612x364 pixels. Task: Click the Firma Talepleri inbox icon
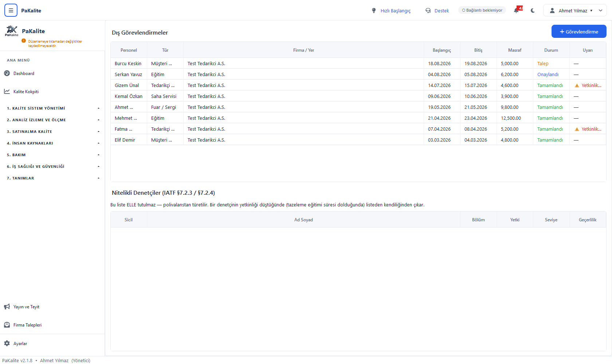7,325
